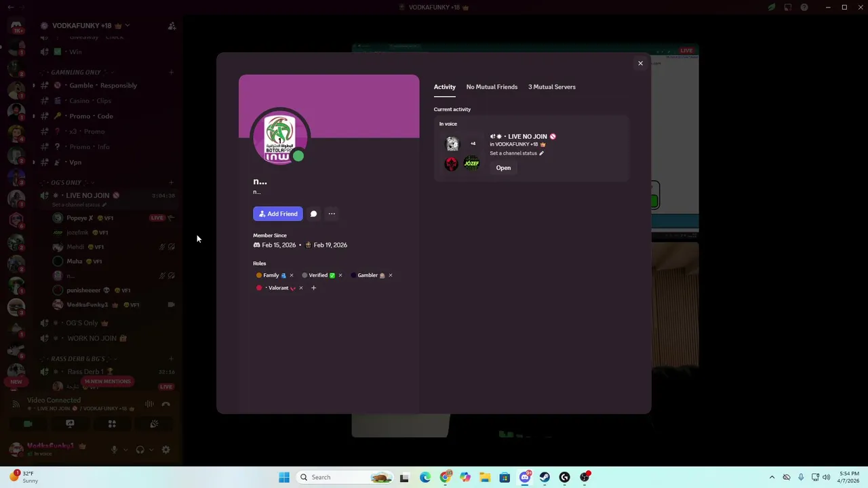868x488 pixels.
Task: Open the invite people icon beside server name
Action: point(172,26)
